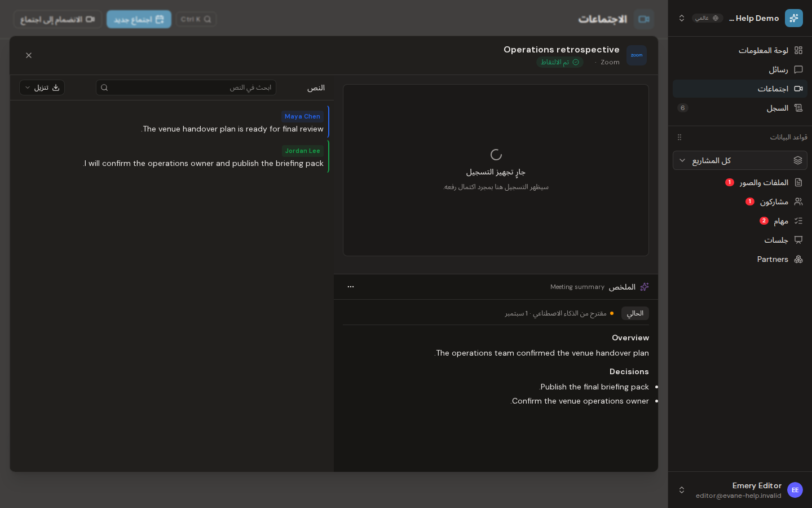
Task: Open Partners in sidebar
Action: click(x=740, y=259)
